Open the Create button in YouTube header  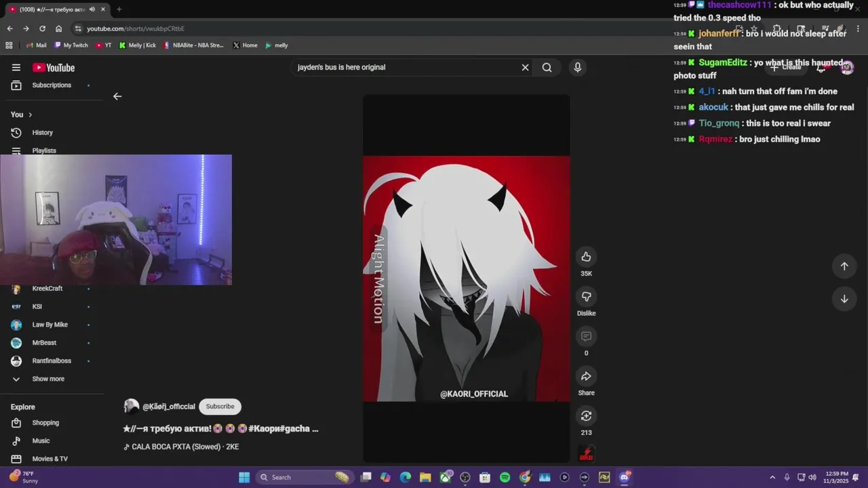tap(785, 67)
